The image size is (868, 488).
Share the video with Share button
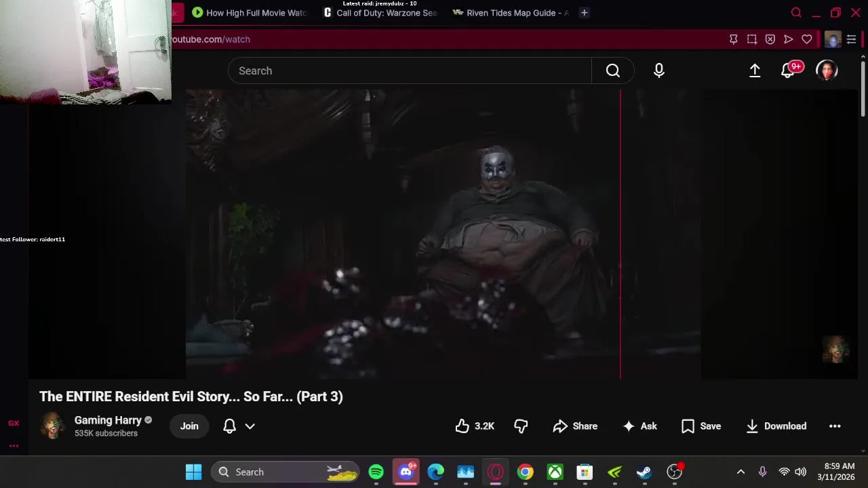click(x=575, y=426)
